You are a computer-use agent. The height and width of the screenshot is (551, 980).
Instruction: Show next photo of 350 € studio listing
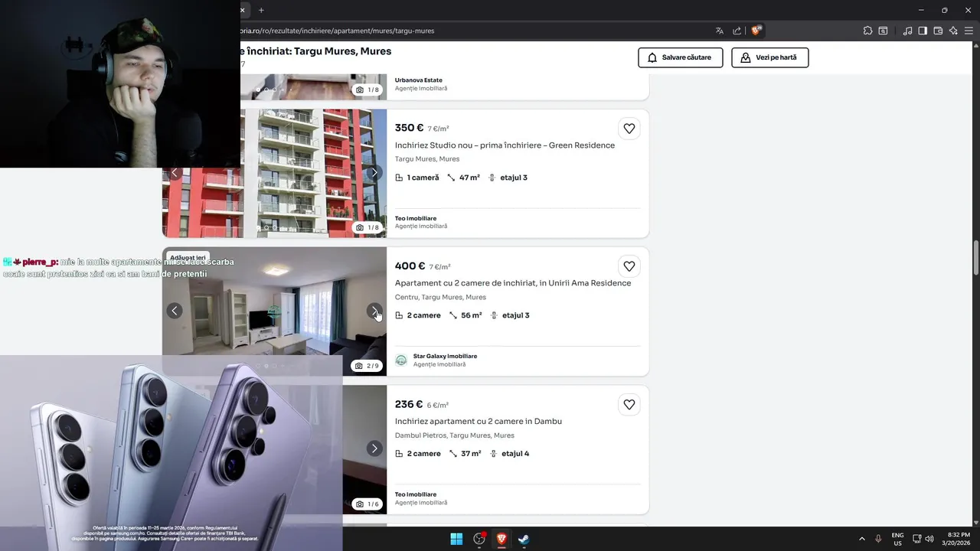[x=374, y=173]
